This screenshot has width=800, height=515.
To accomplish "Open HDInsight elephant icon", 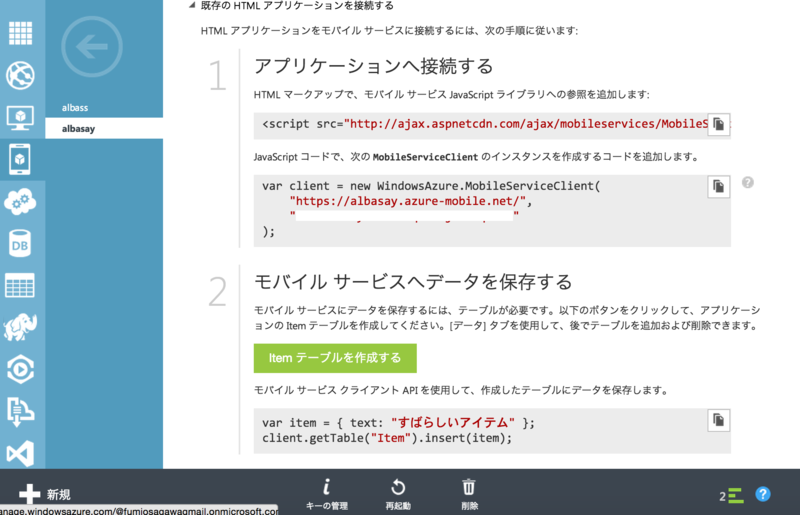I will 20,327.
